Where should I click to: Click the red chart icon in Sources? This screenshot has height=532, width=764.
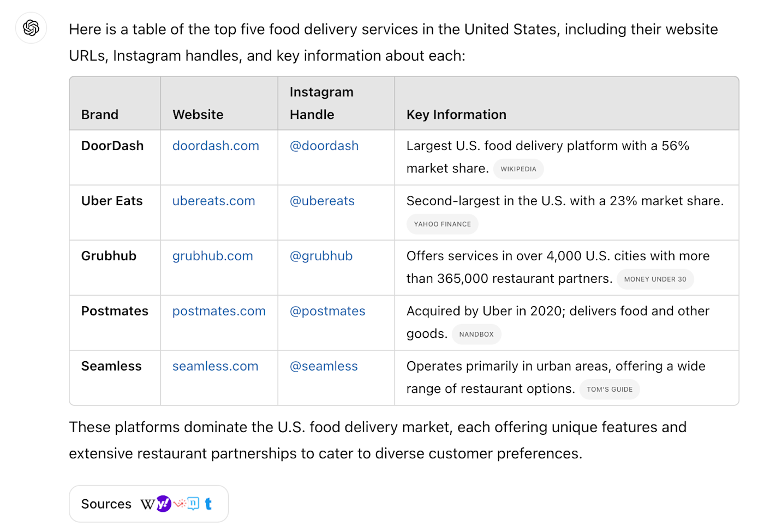tap(179, 503)
